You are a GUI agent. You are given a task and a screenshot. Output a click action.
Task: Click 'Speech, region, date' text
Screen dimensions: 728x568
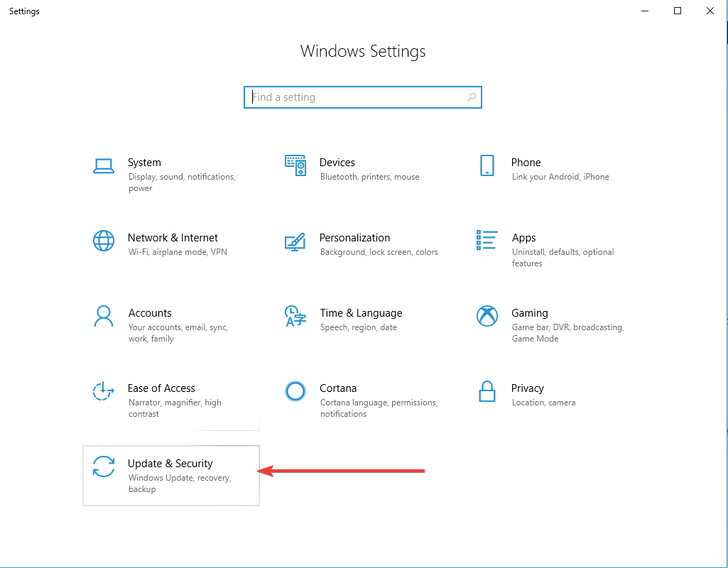(359, 327)
